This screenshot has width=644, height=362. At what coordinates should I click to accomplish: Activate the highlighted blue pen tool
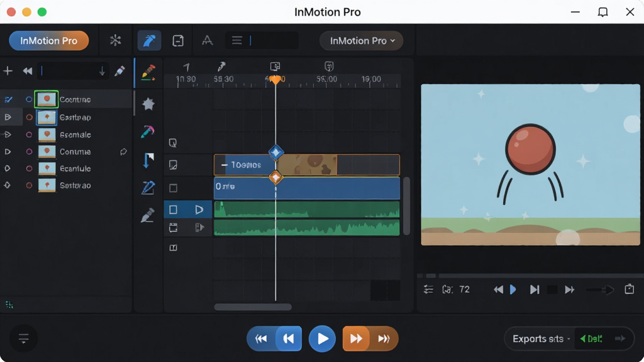(x=149, y=40)
